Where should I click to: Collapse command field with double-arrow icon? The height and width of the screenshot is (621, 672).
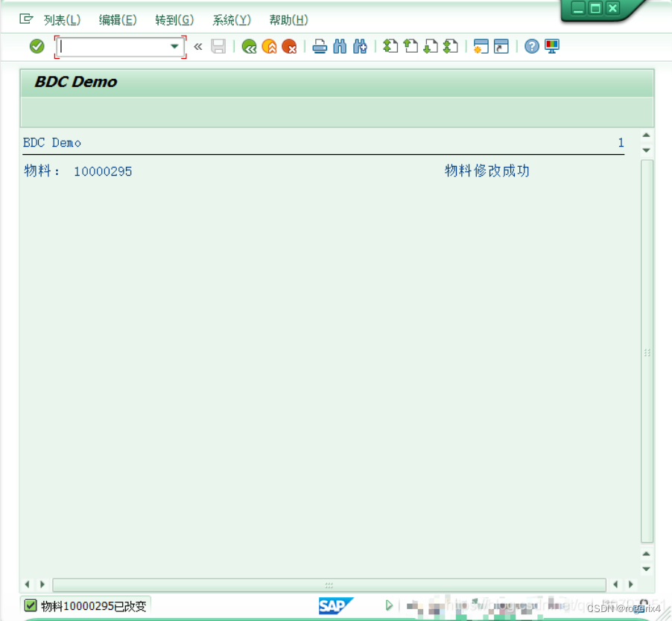click(x=198, y=47)
